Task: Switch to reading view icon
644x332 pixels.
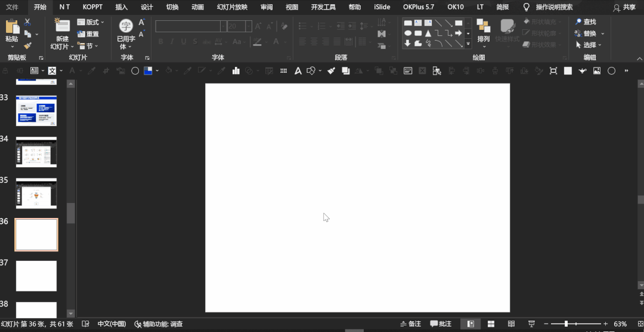Action: click(x=512, y=324)
